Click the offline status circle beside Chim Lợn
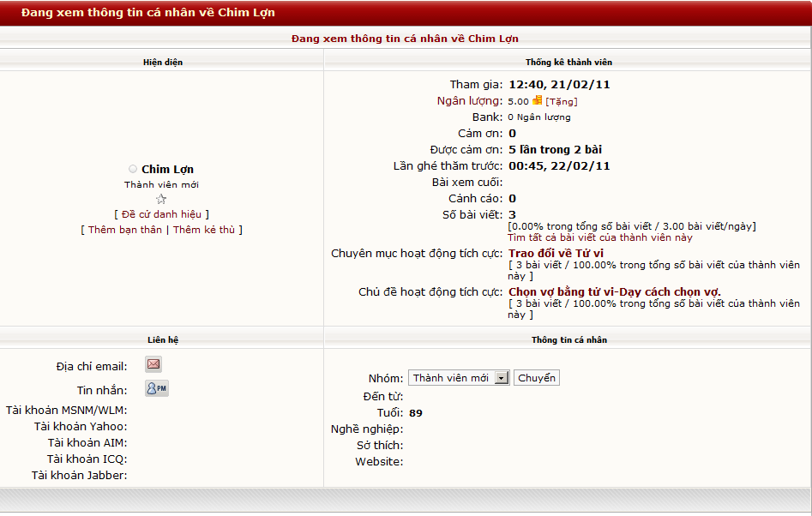The image size is (812, 516). 133,170
